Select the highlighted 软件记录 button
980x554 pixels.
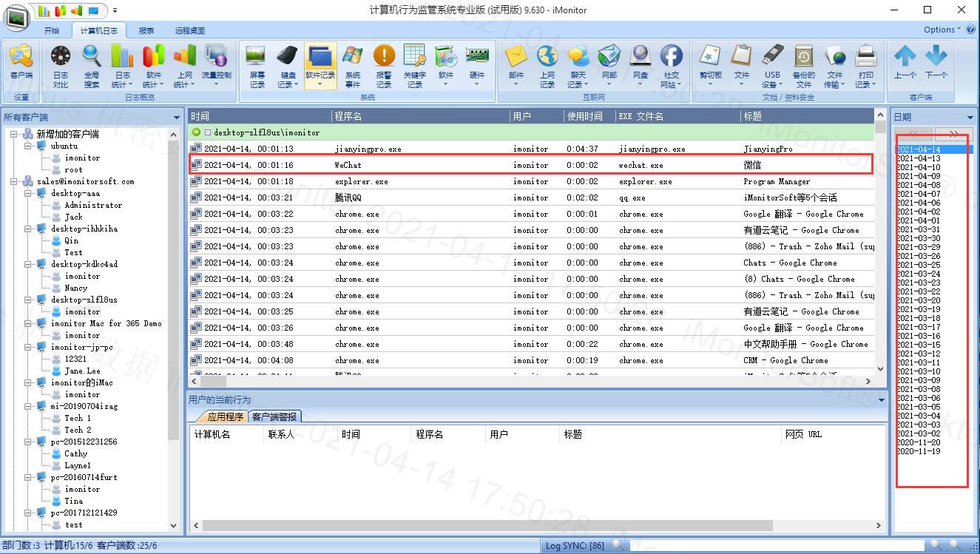tap(320, 67)
